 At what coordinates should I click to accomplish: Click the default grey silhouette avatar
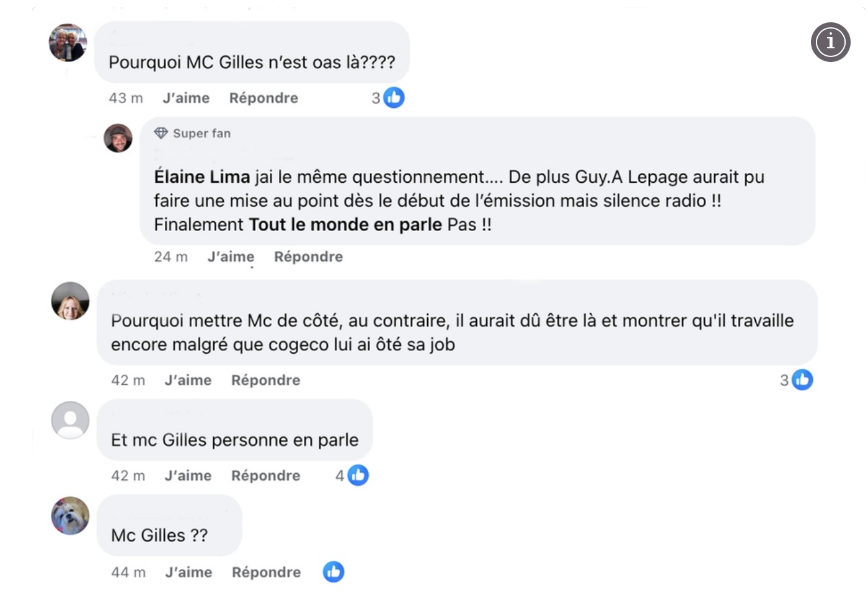[70, 420]
